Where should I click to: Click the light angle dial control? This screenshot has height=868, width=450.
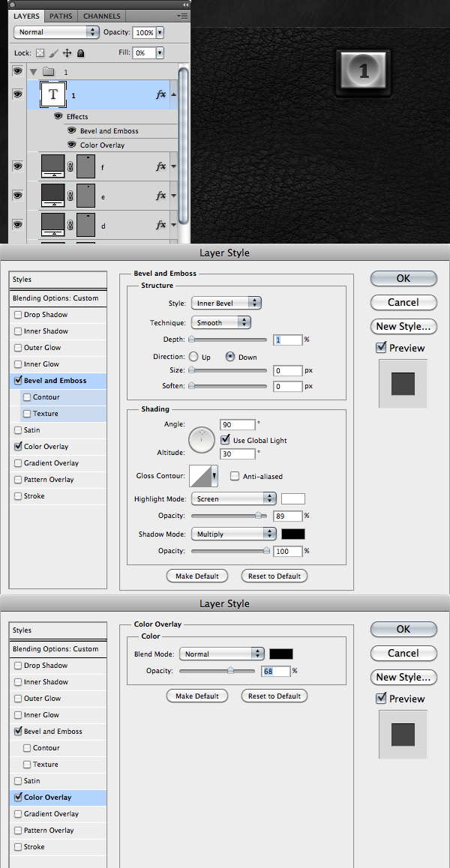[202, 439]
